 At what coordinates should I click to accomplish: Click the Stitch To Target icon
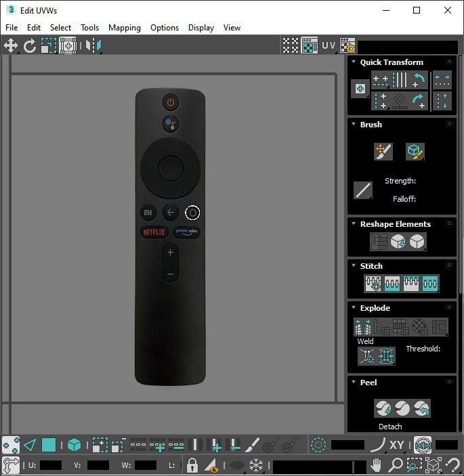click(373, 284)
